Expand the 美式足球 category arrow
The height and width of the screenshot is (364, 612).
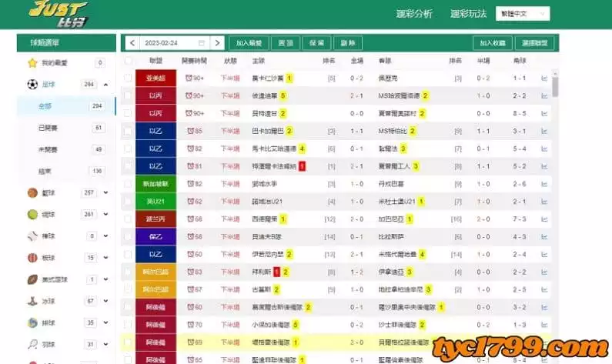point(105,279)
